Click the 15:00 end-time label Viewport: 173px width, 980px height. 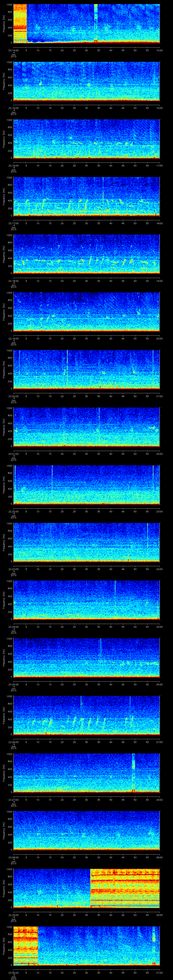click(160, 50)
